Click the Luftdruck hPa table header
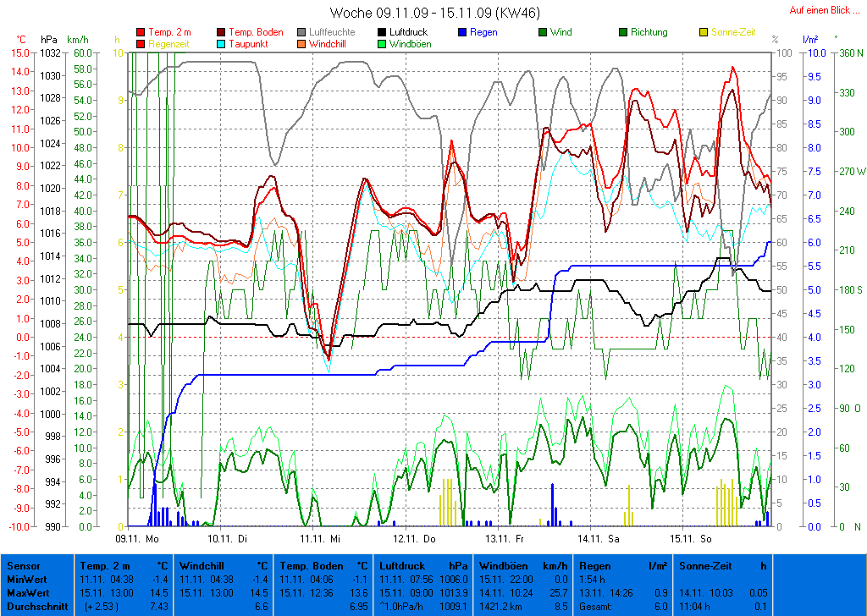 coord(422,565)
